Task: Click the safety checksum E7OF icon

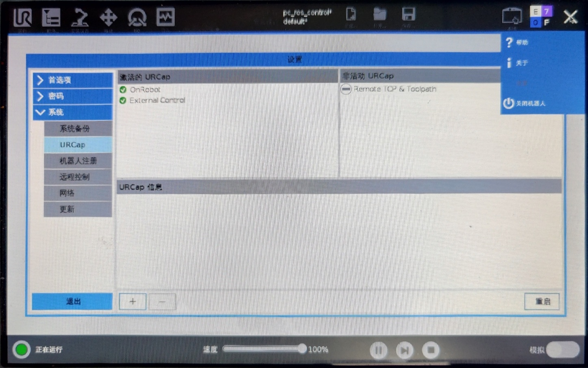Action: click(x=541, y=17)
